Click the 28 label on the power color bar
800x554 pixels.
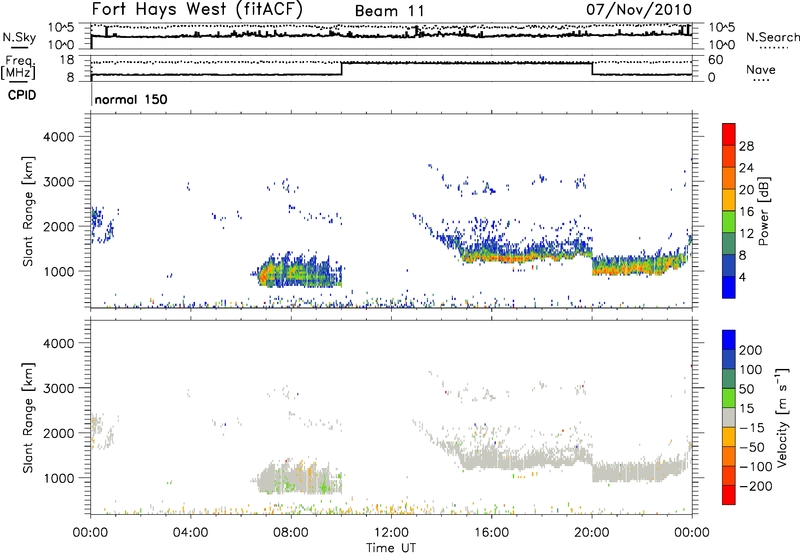[746, 146]
